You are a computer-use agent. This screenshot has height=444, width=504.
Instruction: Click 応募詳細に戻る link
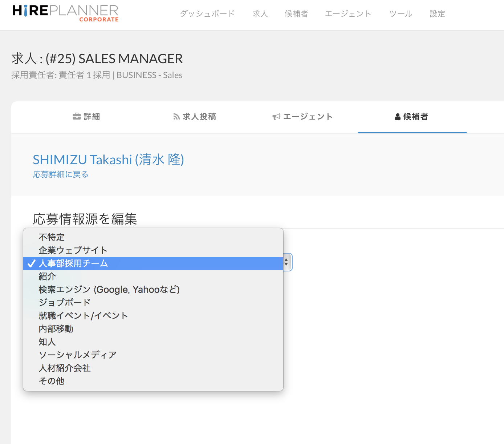coord(61,174)
